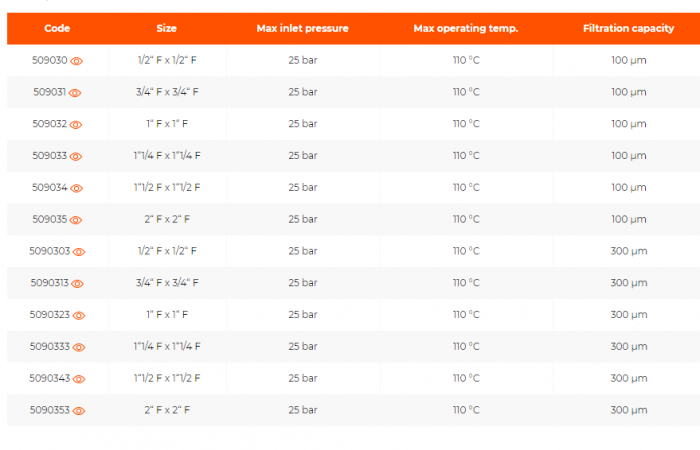Click the eye icon beside code 5090353
700x450 pixels.
click(80, 411)
